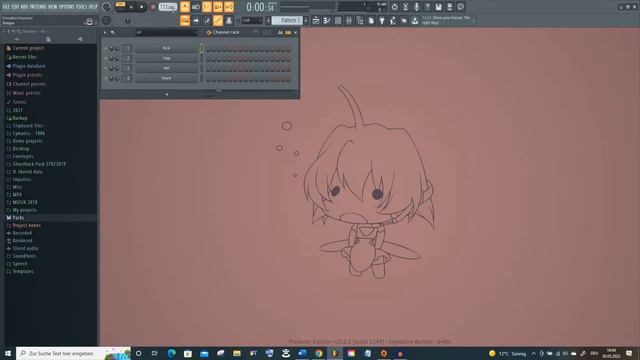Toggle overdub blend recording button
The width and height of the screenshot is (640, 360).
[x=218, y=7]
